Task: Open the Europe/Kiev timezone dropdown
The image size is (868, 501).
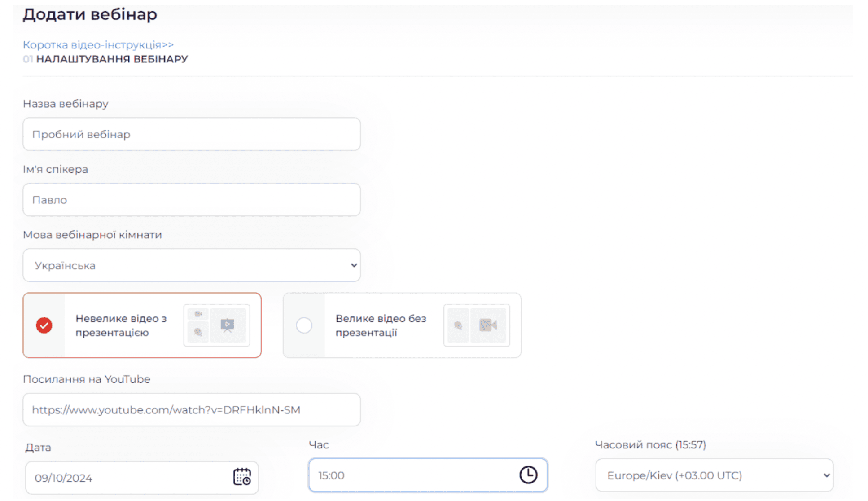Action: click(x=714, y=475)
